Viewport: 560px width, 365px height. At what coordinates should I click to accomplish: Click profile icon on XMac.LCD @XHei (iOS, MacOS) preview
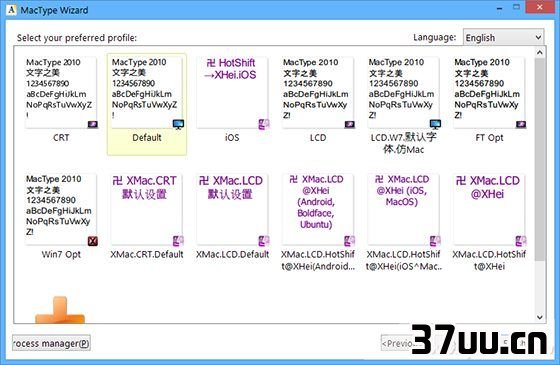coord(435,241)
